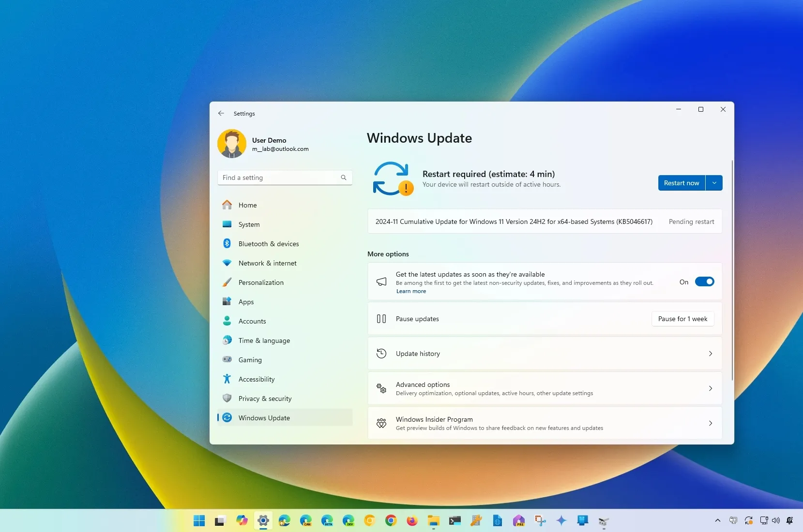Open Advanced options chevron
Screen dimensions: 803x532
711,388
